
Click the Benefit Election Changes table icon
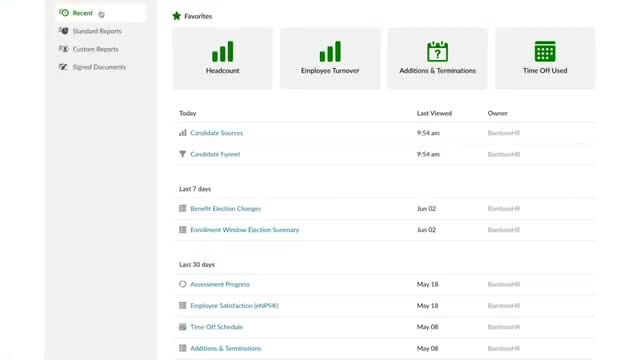tap(182, 208)
